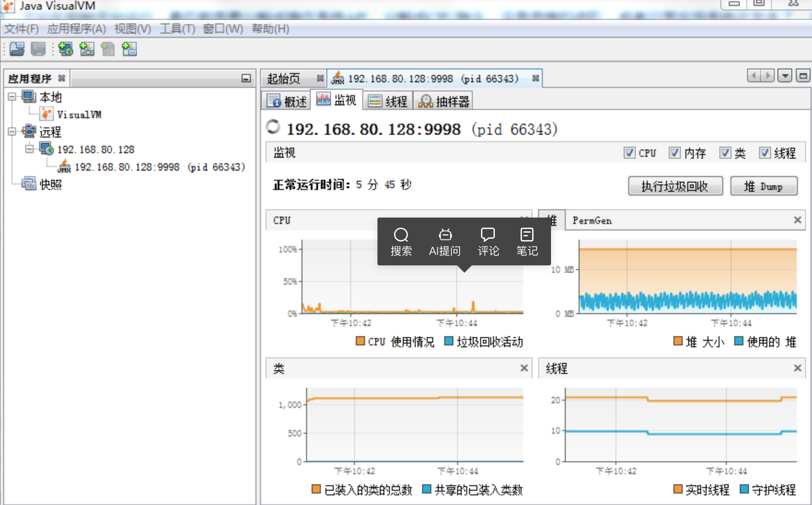Click 搜索 in the popup toolbar
Viewport: 812px width, 505px height.
point(401,242)
